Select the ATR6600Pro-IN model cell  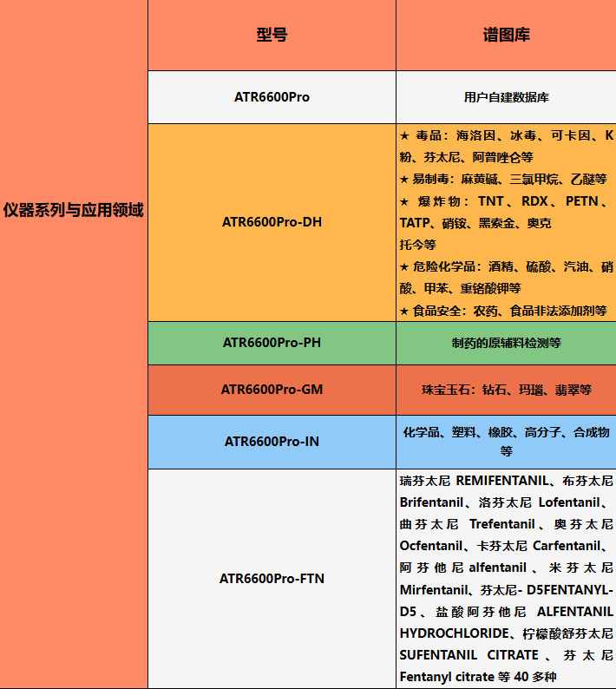click(272, 442)
